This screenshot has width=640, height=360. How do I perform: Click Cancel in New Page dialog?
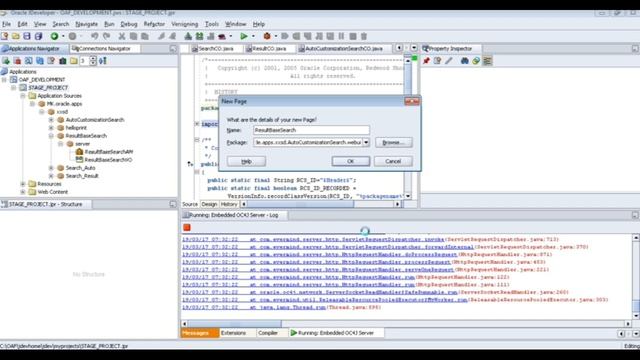[393, 161]
